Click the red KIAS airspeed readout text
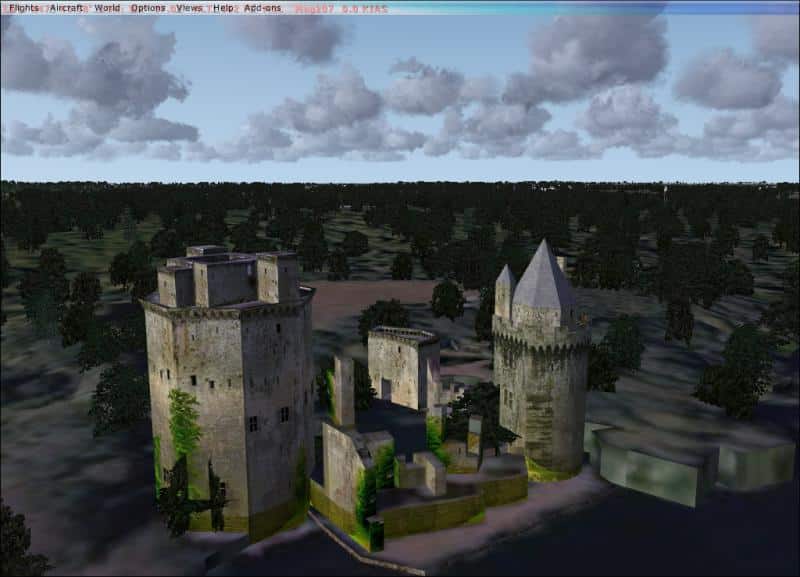The width and height of the screenshot is (800, 577). (362, 7)
